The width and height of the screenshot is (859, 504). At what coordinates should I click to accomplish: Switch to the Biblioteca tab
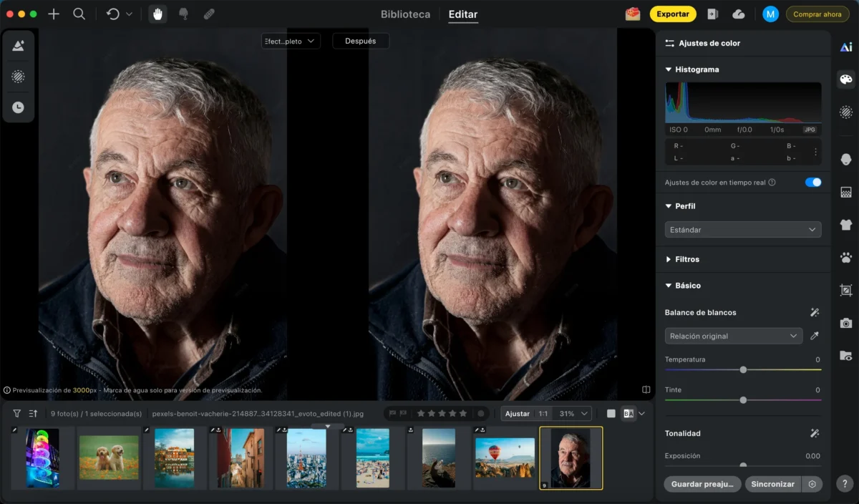[x=405, y=14]
